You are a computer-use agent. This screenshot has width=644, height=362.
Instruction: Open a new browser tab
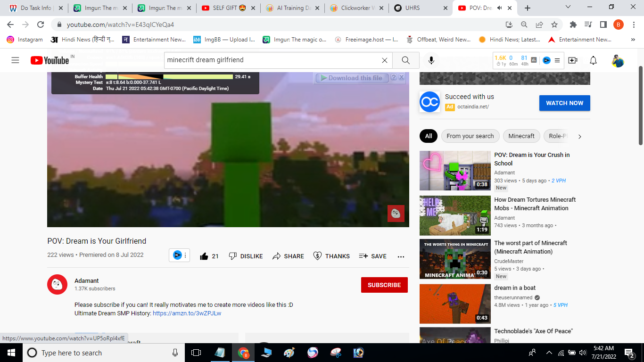click(x=528, y=8)
